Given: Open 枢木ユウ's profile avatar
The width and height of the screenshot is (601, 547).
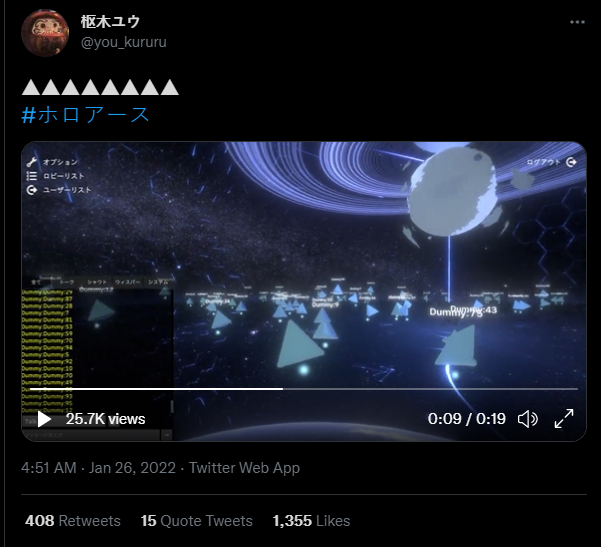Looking at the screenshot, I should coord(45,33).
